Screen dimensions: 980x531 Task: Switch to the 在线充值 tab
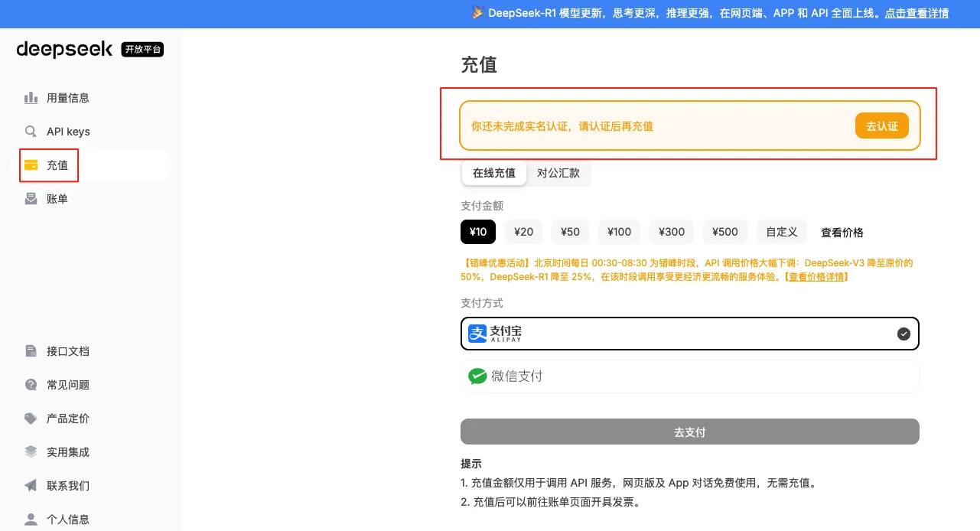coord(494,173)
